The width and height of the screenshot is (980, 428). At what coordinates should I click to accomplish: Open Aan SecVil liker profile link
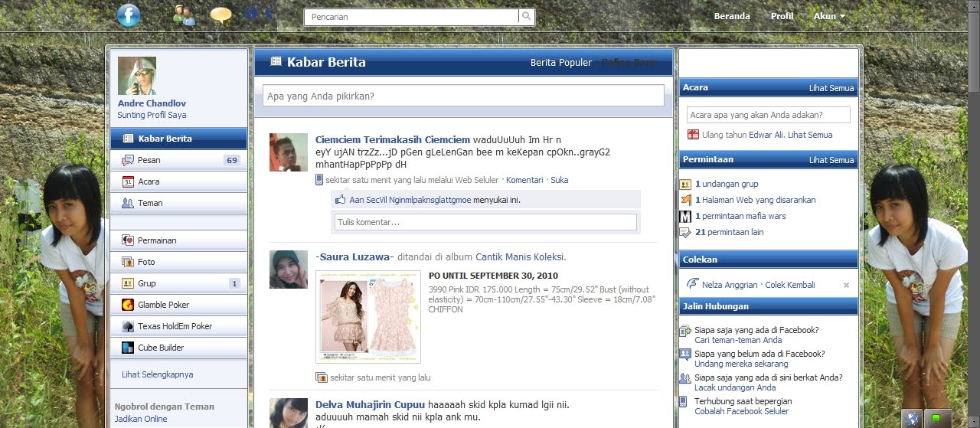(410, 200)
